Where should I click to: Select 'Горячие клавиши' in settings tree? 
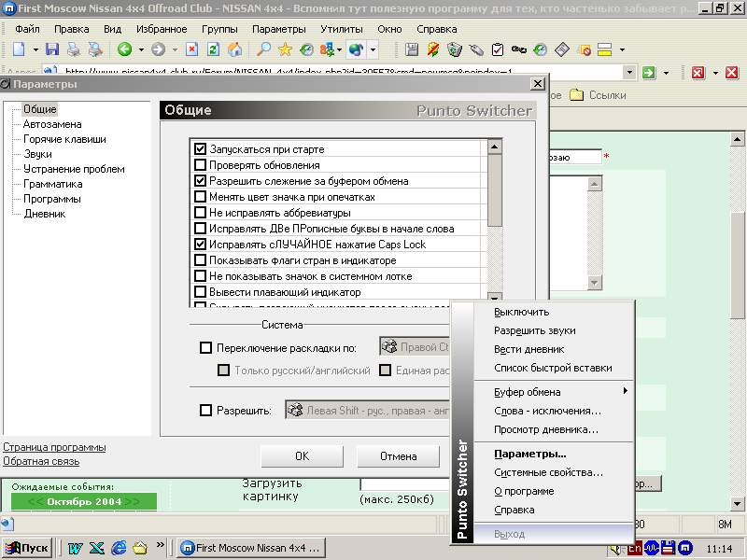coord(64,139)
